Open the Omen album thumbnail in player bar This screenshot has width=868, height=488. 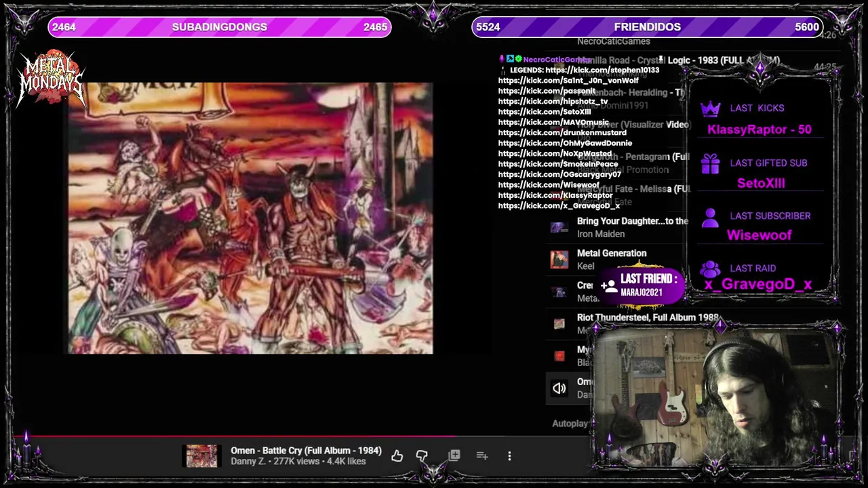pyautogui.click(x=202, y=456)
